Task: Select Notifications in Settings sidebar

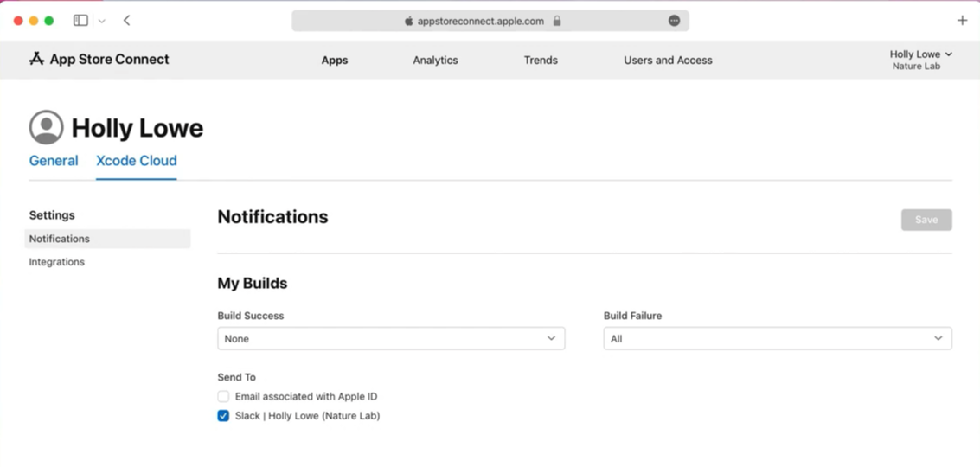Action: 107,239
